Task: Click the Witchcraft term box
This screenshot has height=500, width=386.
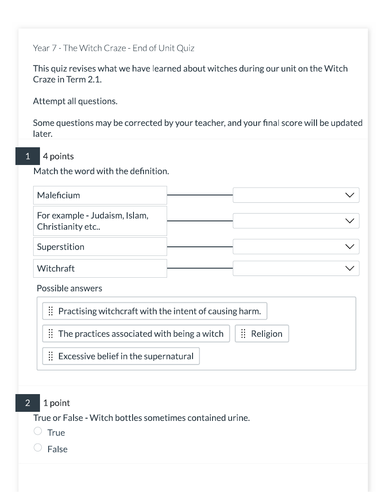Action: pyautogui.click(x=100, y=268)
